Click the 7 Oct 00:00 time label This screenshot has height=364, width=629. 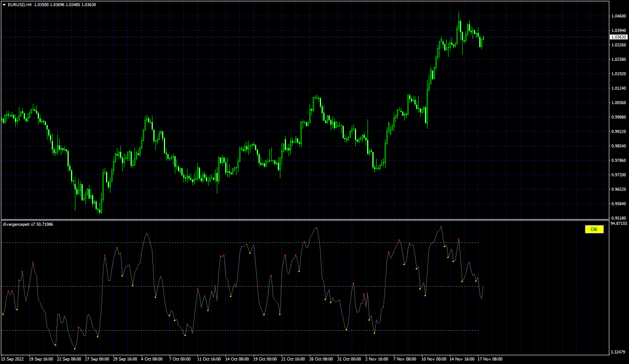pos(180,359)
